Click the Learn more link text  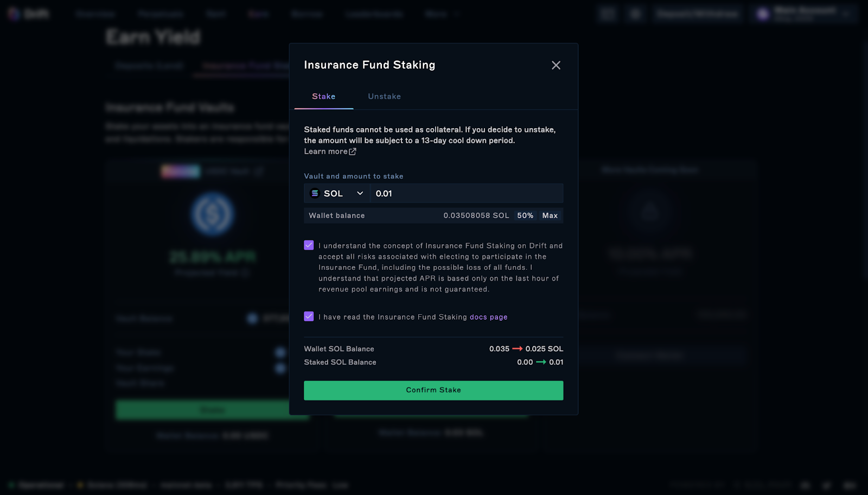pyautogui.click(x=325, y=151)
